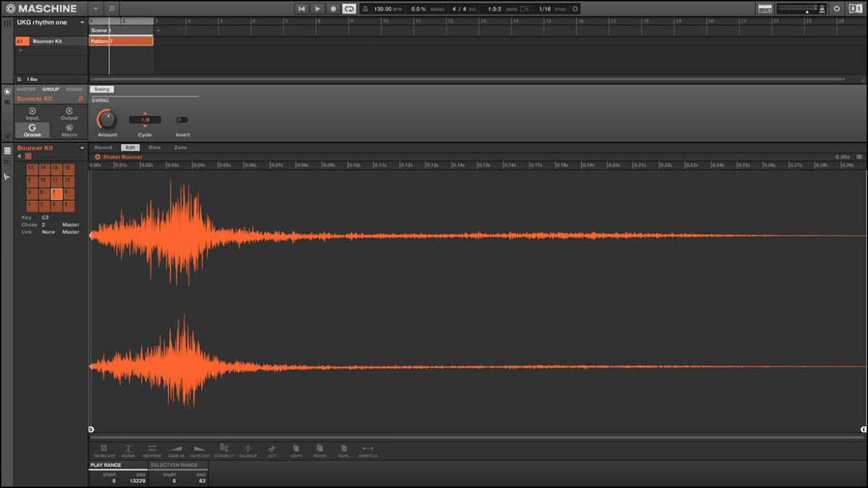The image size is (868, 488).
Task: Switch to the MASTER tab
Action: click(26, 89)
